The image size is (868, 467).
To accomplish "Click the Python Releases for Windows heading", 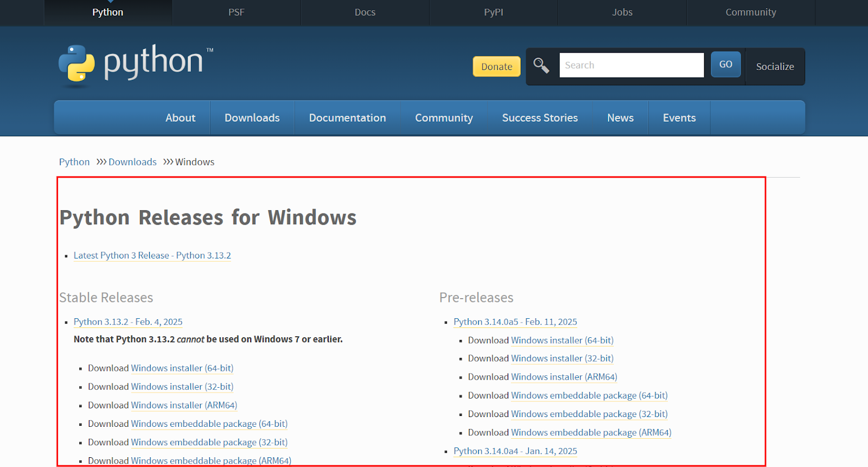I will pyautogui.click(x=208, y=217).
